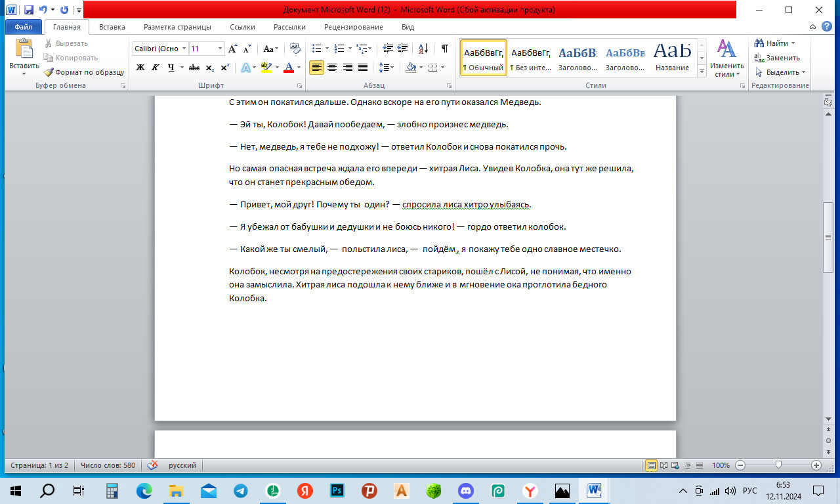Open the Абзац group dialog launcher

point(450,86)
